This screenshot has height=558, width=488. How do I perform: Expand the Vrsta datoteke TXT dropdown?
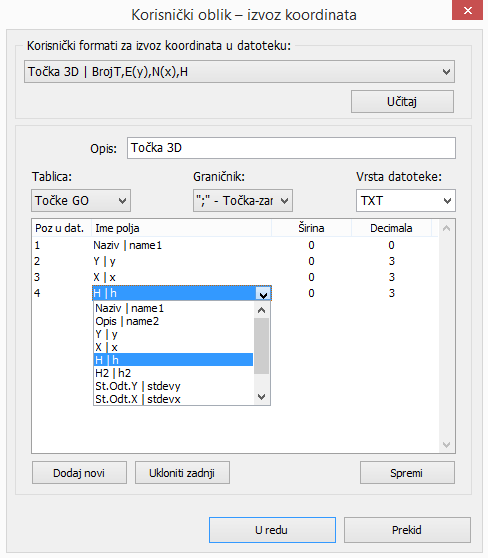click(406, 201)
